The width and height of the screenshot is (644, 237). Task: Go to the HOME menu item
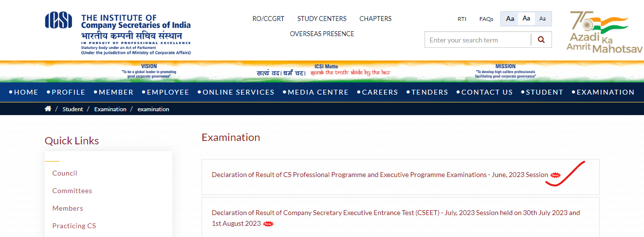point(24,92)
